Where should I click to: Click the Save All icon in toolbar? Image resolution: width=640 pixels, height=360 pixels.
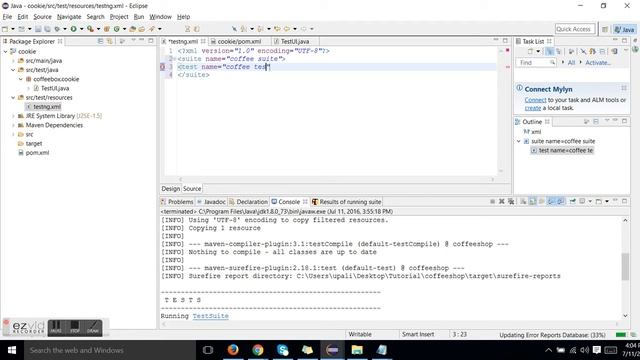[x=47, y=29]
